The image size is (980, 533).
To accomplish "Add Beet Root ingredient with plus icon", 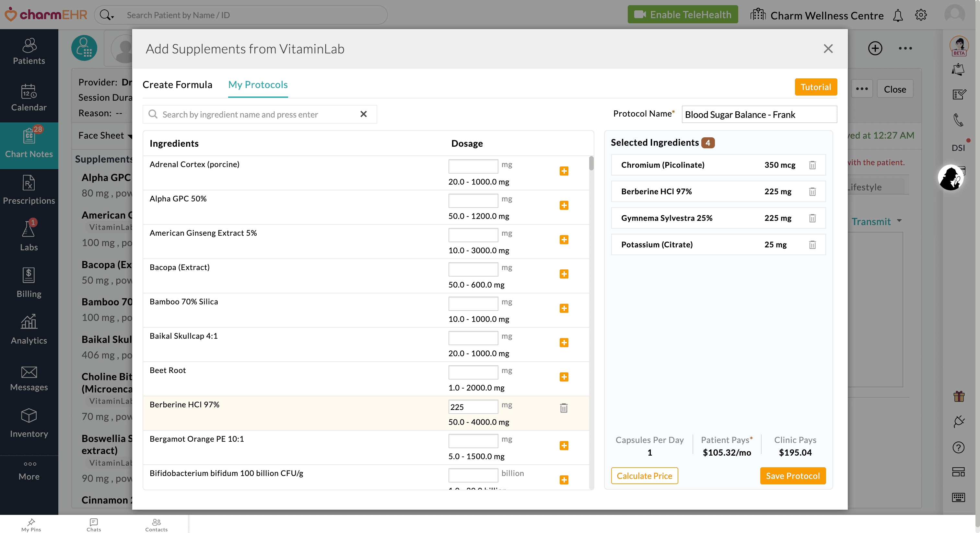I will tap(564, 377).
